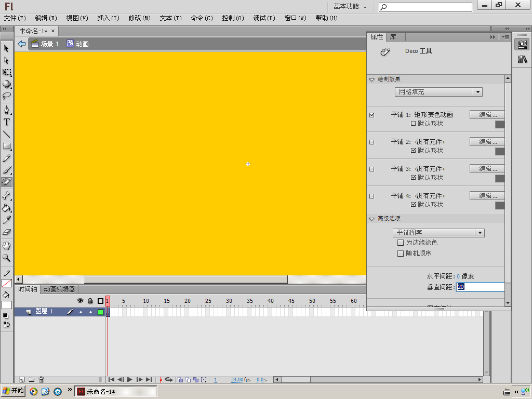Viewport: 532px width, 399px height.
Task: Click the 垂直间距 input field
Action: (480, 287)
